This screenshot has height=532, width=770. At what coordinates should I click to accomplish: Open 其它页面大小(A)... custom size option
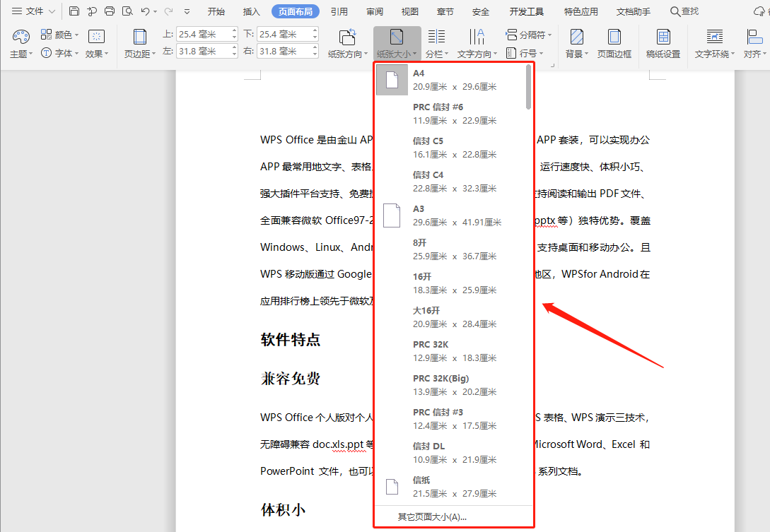click(x=454, y=516)
